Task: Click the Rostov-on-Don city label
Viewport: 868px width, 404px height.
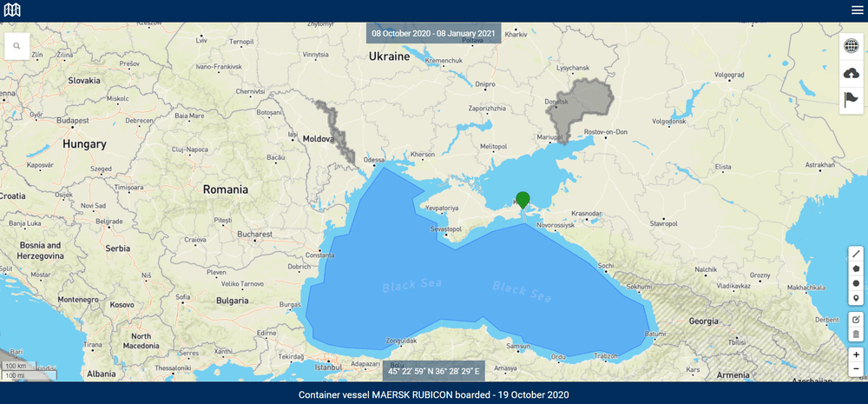Action: pyautogui.click(x=606, y=132)
